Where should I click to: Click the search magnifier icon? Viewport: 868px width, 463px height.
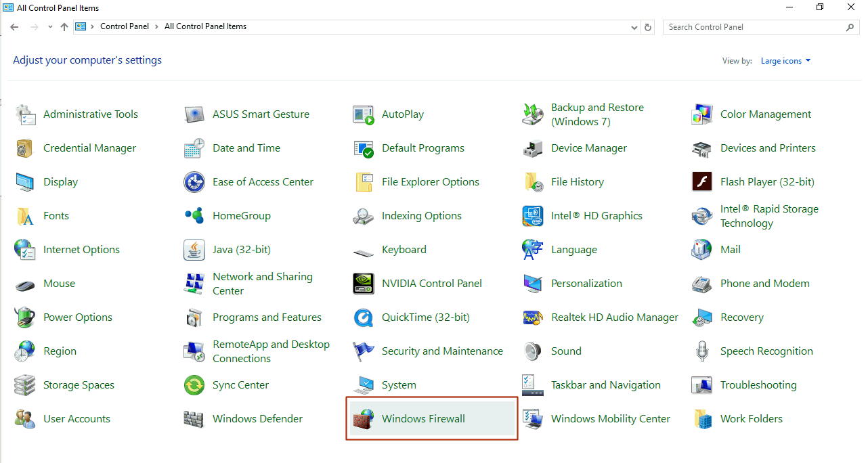pyautogui.click(x=850, y=27)
